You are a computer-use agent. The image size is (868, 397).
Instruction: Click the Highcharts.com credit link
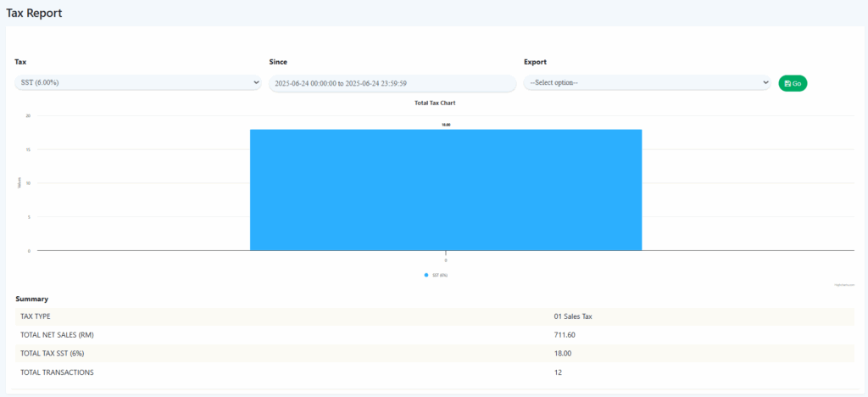tap(844, 285)
